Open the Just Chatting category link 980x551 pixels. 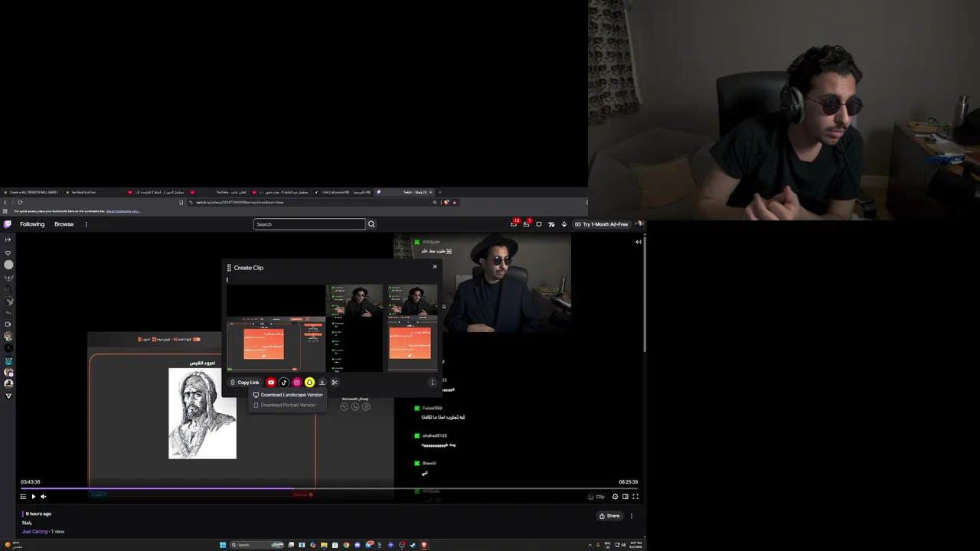(35, 531)
